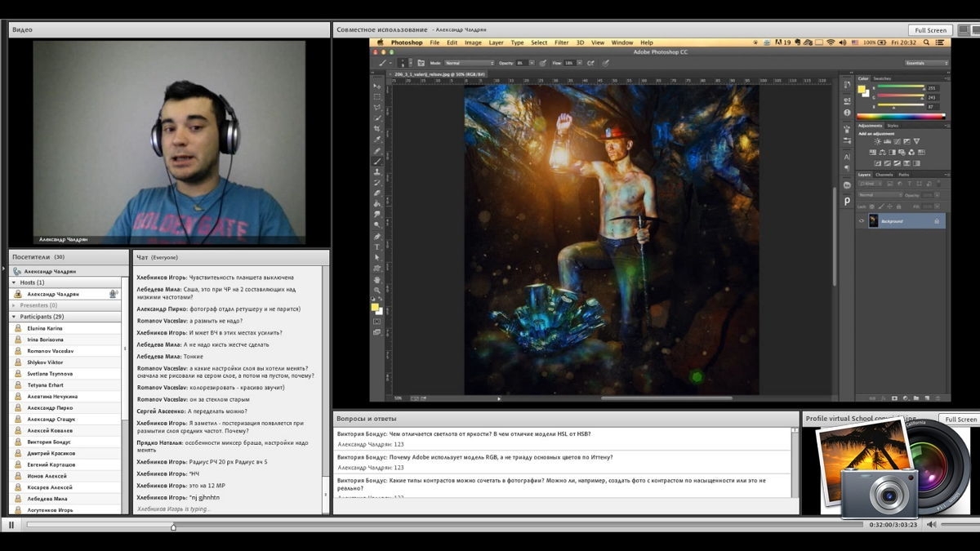Toggle pressure for opacity icon in options bar
This screenshot has height=551, width=980.
542,63
